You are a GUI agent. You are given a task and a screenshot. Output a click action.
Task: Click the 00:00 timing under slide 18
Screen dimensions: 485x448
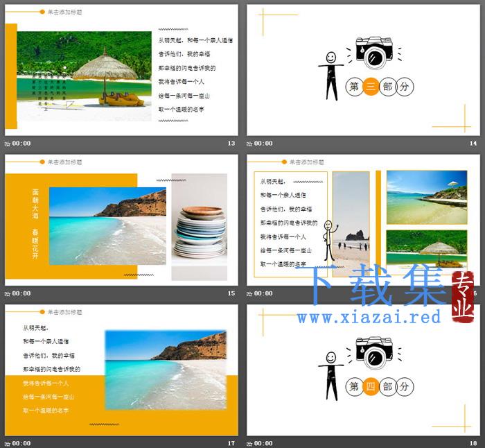(x=263, y=443)
